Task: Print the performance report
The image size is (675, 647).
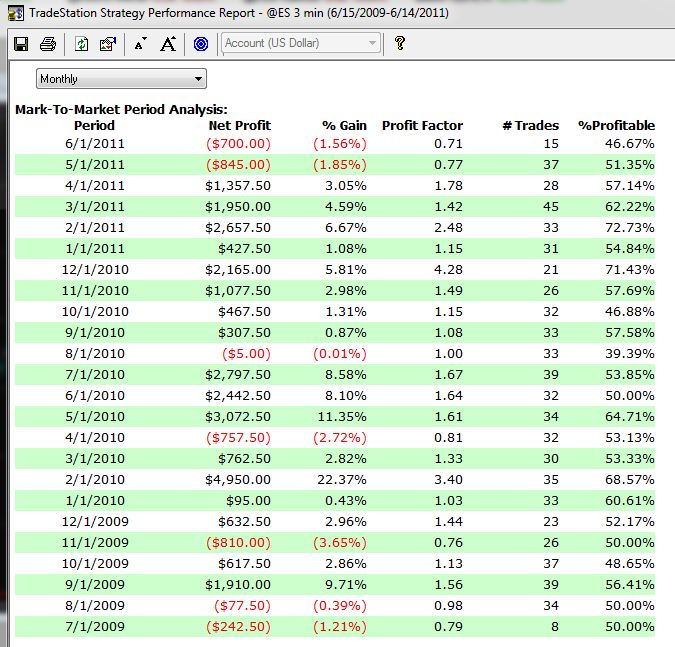Action: click(x=47, y=44)
